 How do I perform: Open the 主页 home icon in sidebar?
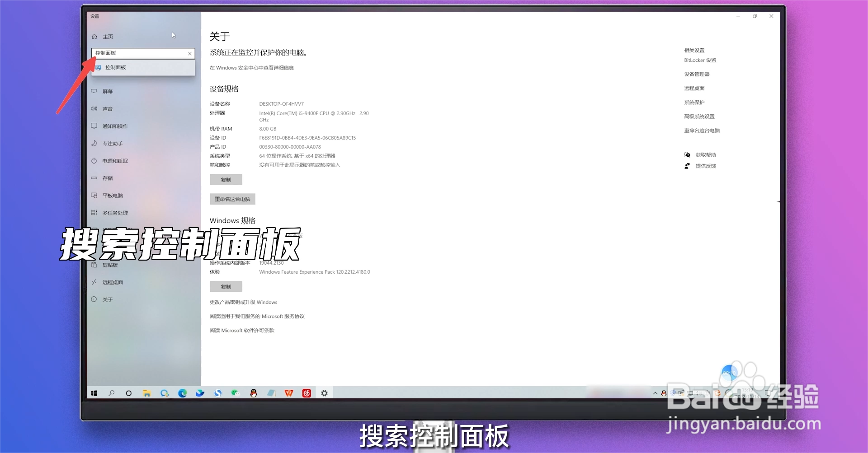pyautogui.click(x=94, y=37)
